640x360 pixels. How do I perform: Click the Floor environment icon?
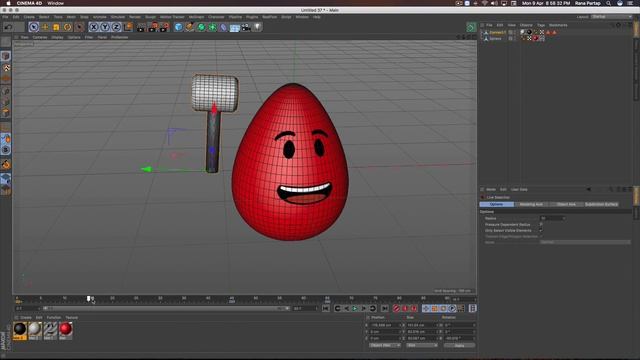235,27
